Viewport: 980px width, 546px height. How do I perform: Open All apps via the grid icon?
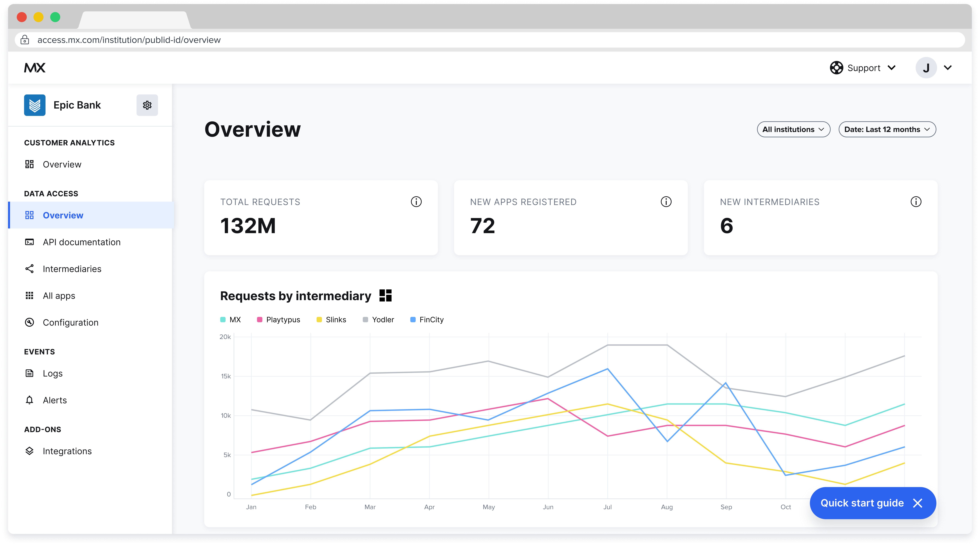30,296
